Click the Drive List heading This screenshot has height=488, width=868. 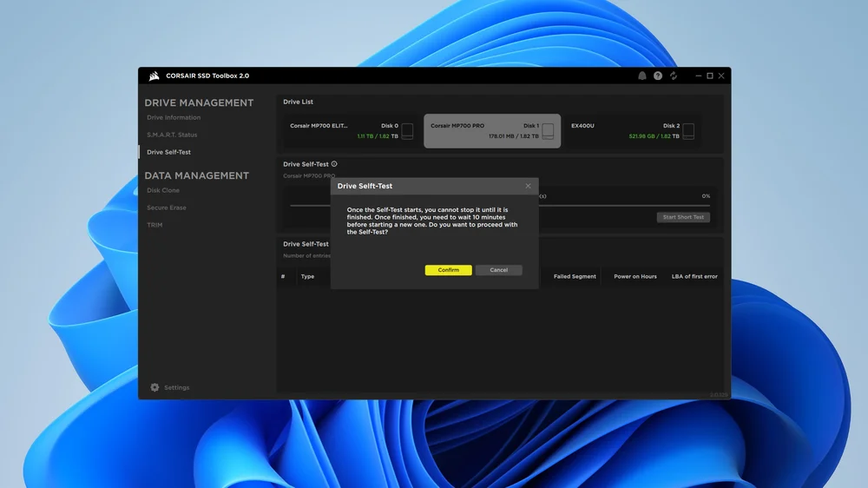tap(298, 102)
